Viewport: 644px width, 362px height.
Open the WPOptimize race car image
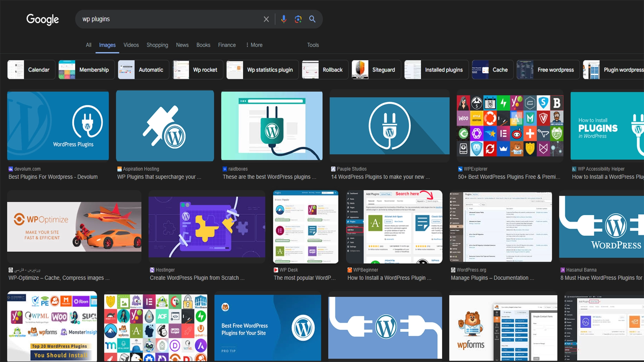pos(74,227)
